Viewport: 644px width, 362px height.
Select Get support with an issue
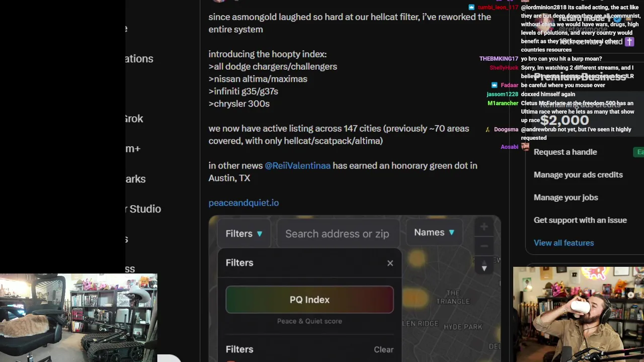(x=580, y=220)
